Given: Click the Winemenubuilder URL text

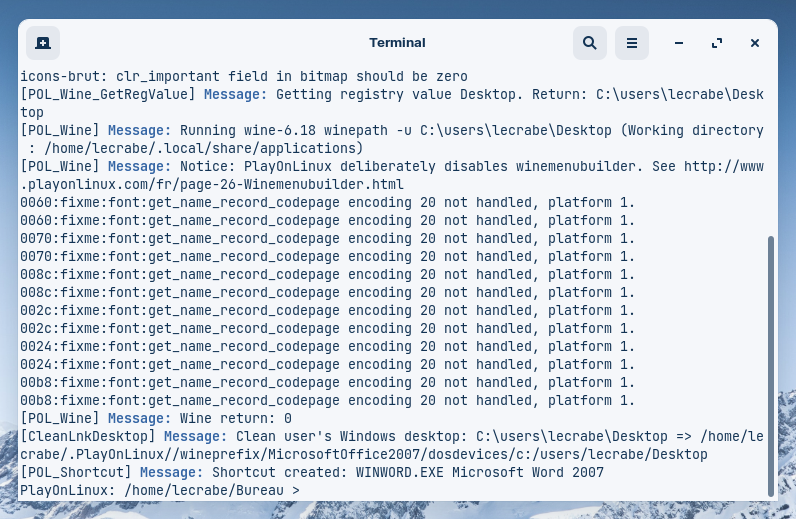Looking at the screenshot, I should [x=392, y=175].
